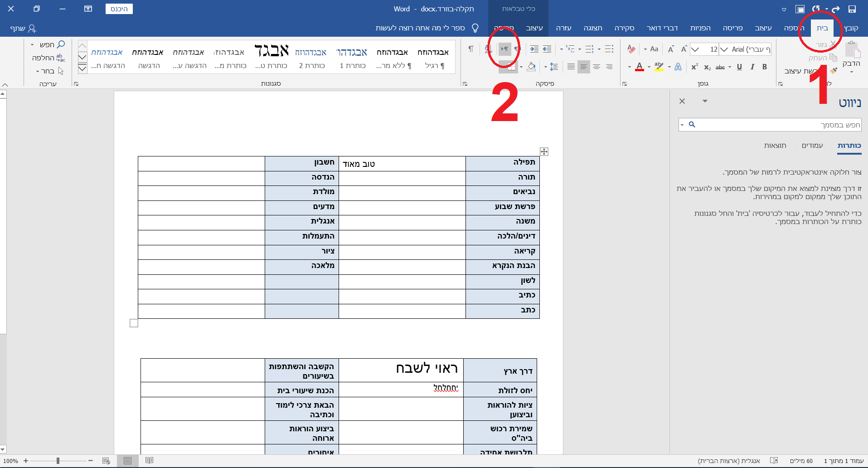Image resolution: width=868 pixels, height=468 pixels.
Task: Open ribbon display options
Action: [x=88, y=9]
